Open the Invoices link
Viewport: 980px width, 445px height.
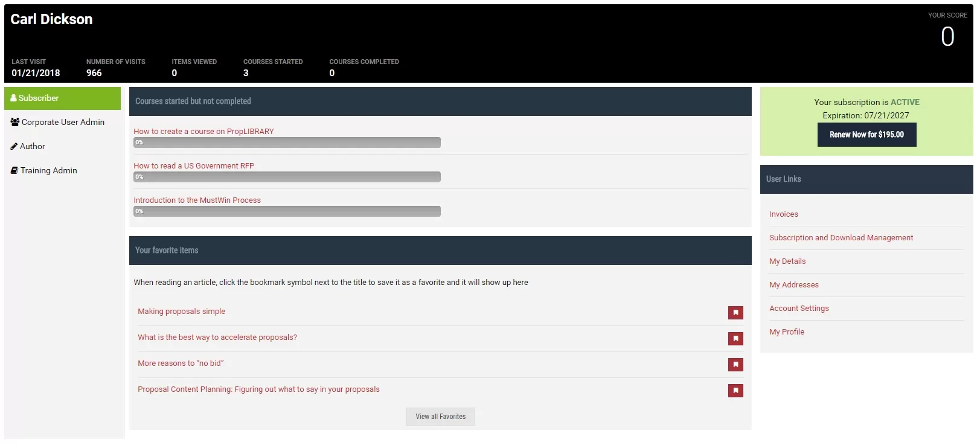click(783, 214)
